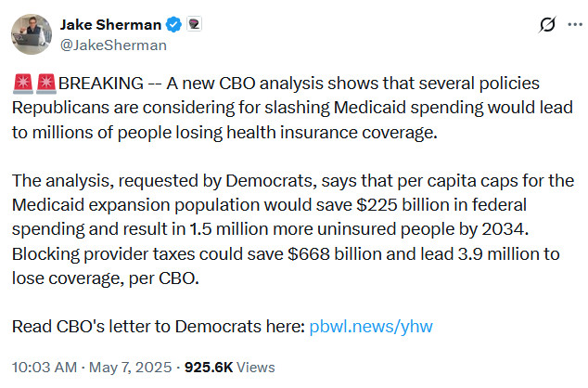
Task: Open Jake Sherman's profile avatar photo
Action: tap(32, 34)
